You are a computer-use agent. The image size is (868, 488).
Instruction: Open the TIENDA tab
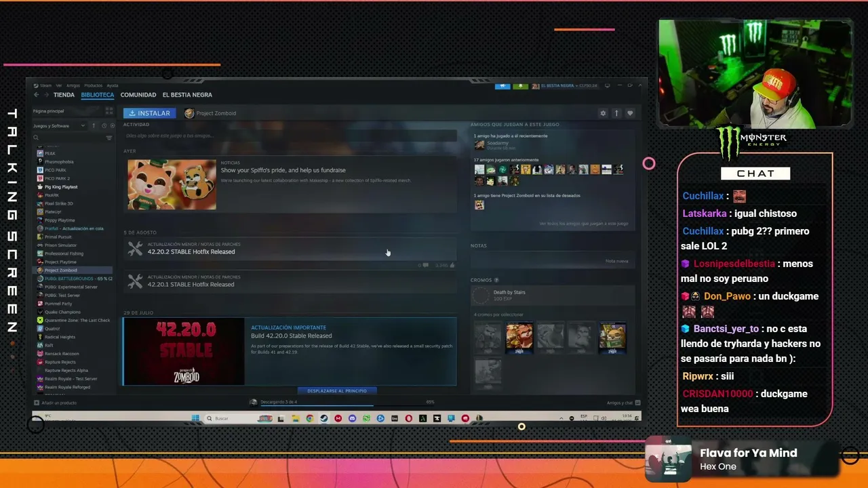pos(64,95)
